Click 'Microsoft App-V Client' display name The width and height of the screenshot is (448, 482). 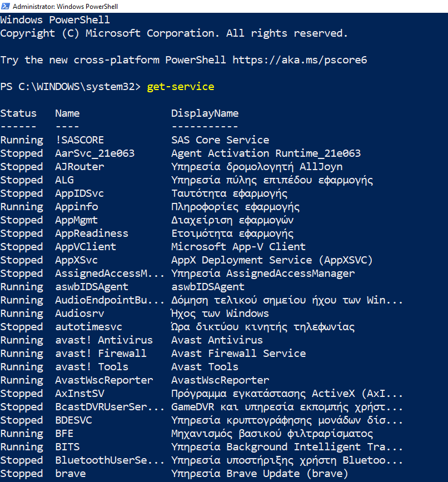coord(238,247)
